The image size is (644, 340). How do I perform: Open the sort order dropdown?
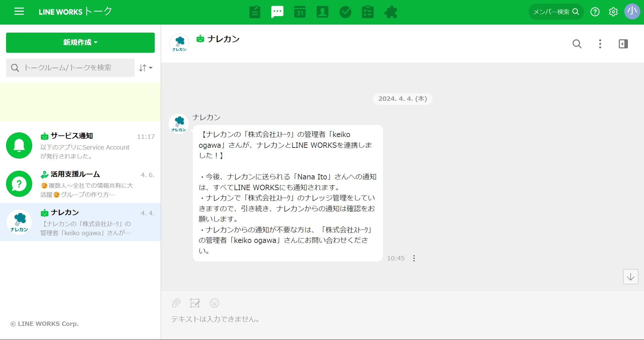coord(146,68)
